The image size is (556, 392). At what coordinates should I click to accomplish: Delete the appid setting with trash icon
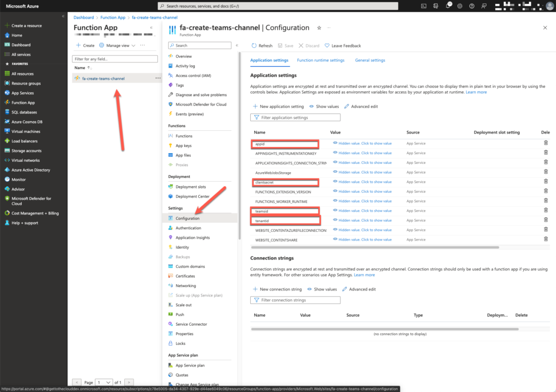pyautogui.click(x=546, y=143)
